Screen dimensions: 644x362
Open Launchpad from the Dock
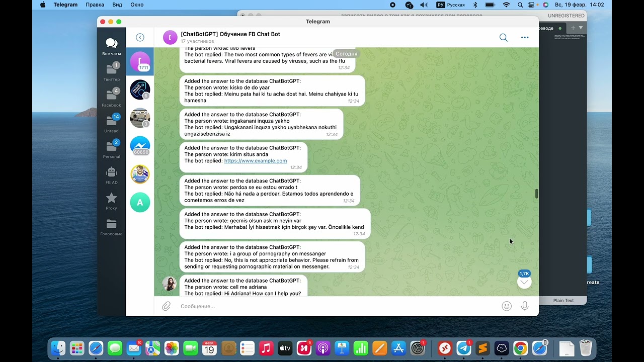[x=77, y=348]
